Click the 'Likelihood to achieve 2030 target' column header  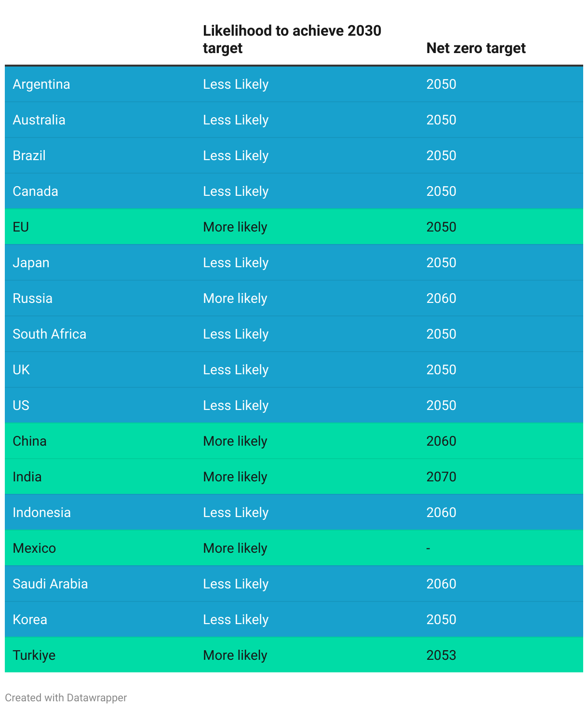click(x=292, y=40)
